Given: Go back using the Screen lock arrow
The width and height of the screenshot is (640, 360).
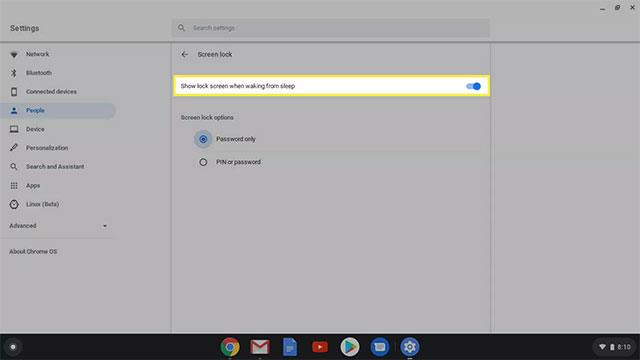Looking at the screenshot, I should pos(184,54).
